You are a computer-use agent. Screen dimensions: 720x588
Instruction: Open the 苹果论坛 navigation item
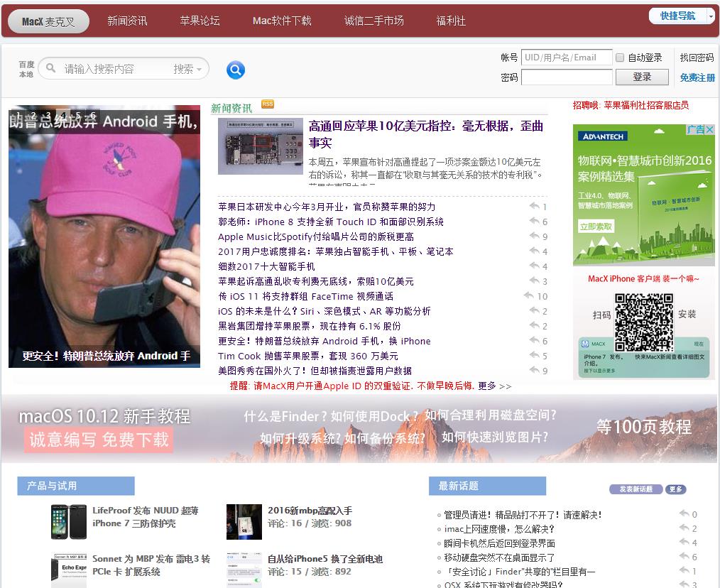click(x=200, y=21)
